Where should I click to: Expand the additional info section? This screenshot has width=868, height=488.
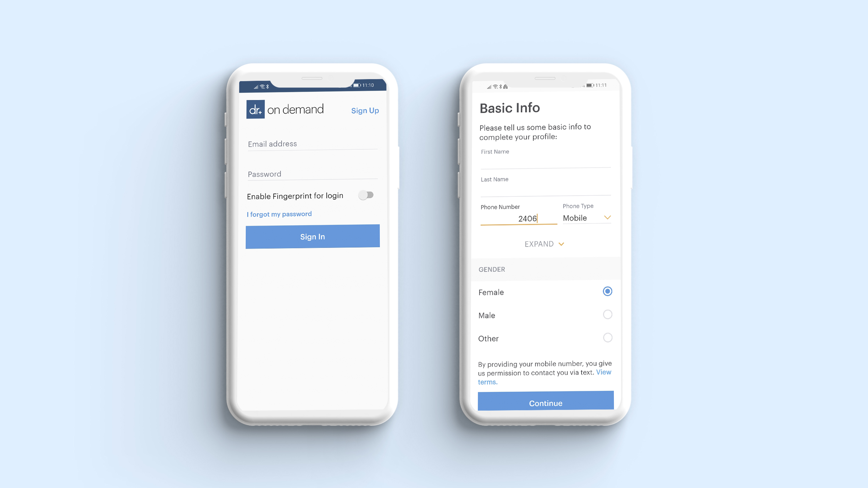coord(544,244)
